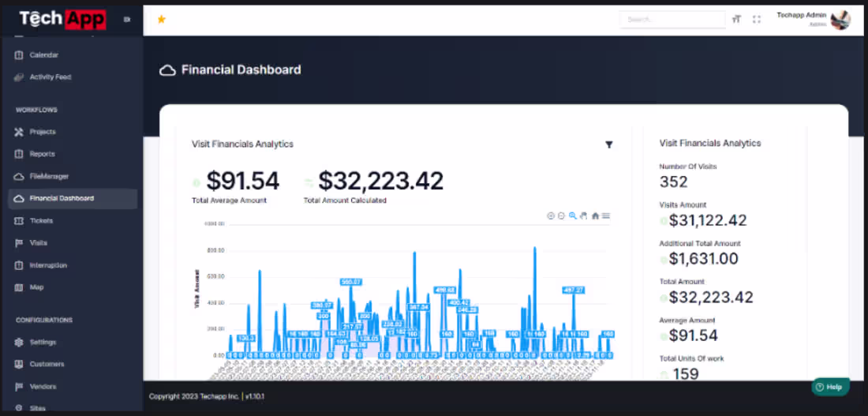Click the Vendors flag icon
Image resolution: width=868 pixels, height=416 pixels.
point(19,386)
